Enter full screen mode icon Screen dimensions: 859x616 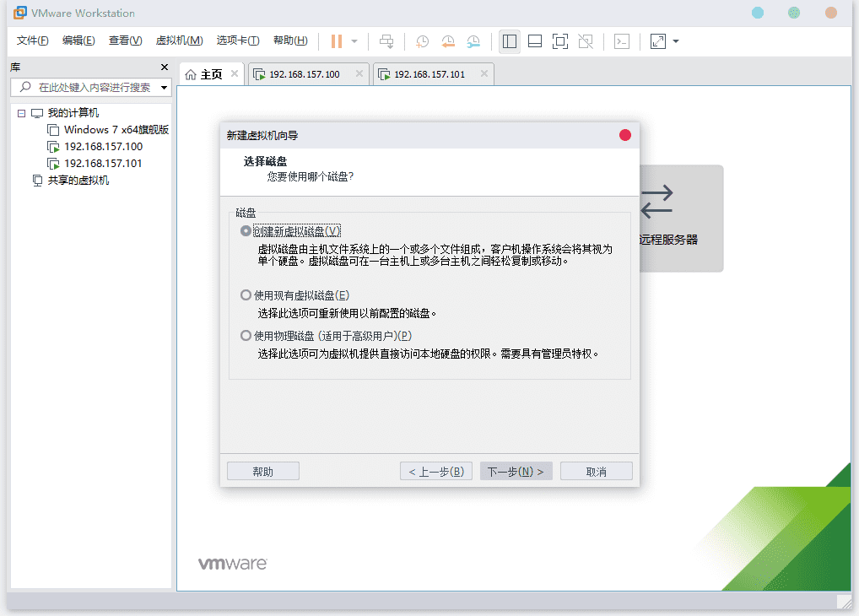point(560,41)
